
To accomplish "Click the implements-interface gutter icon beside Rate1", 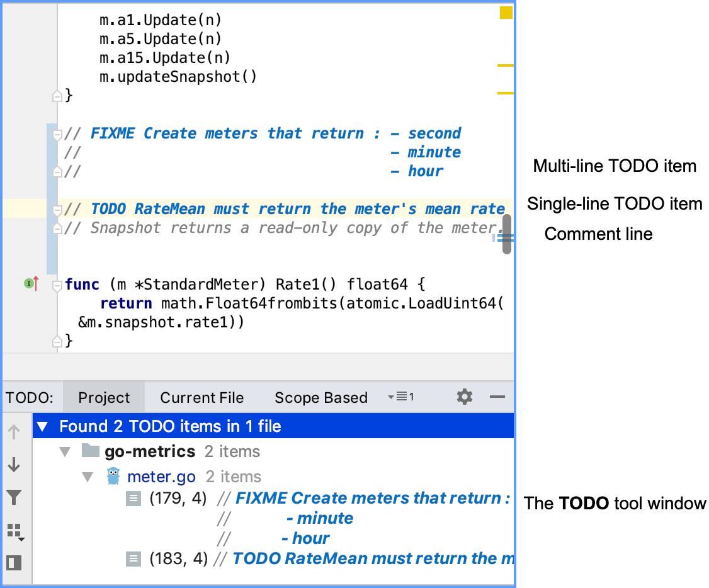I will pyautogui.click(x=31, y=283).
